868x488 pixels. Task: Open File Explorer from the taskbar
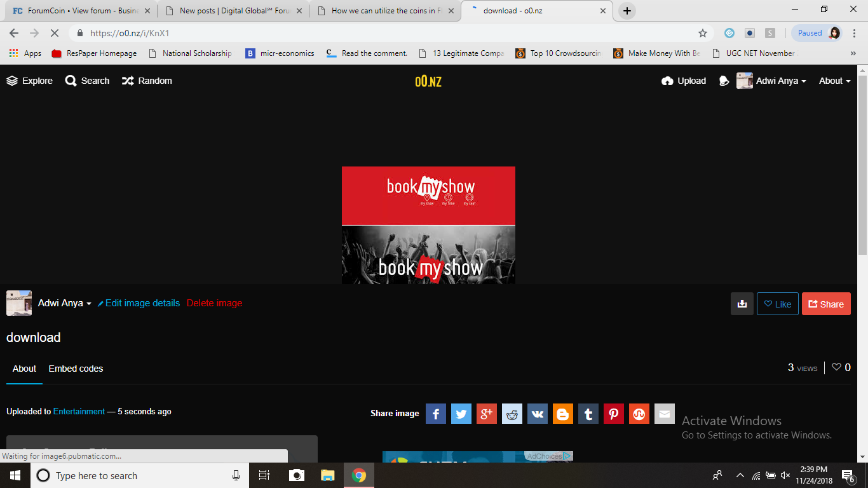328,475
